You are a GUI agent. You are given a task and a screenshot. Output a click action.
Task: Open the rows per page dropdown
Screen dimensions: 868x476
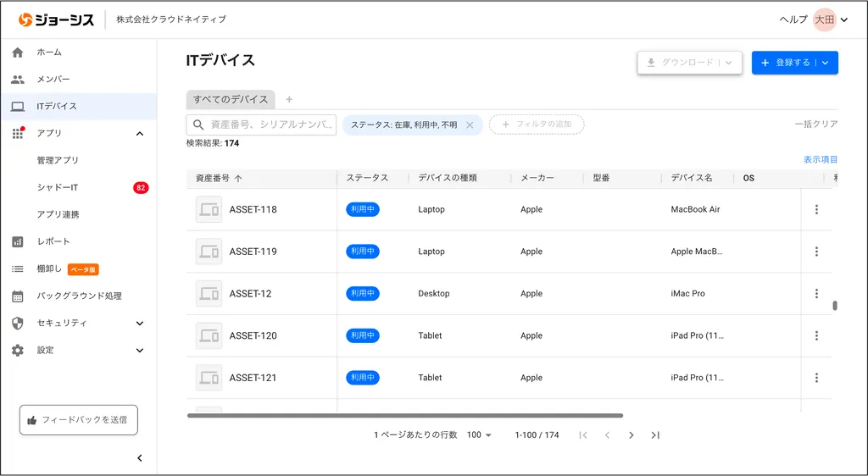pyautogui.click(x=479, y=434)
